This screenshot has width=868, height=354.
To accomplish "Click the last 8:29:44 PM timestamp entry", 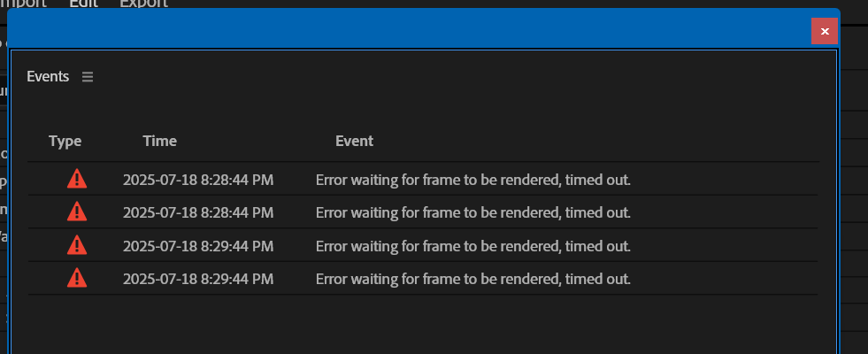I will coord(198,280).
